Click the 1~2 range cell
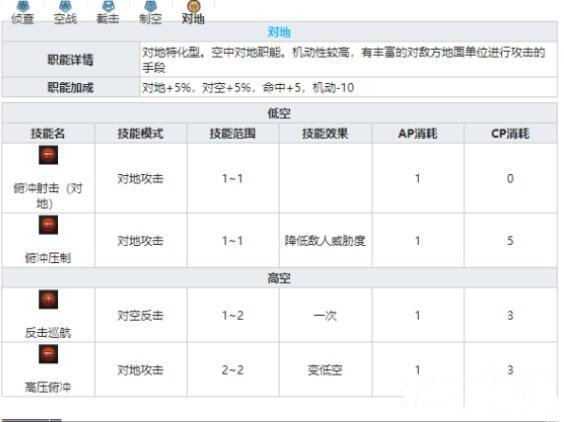 tap(233, 315)
